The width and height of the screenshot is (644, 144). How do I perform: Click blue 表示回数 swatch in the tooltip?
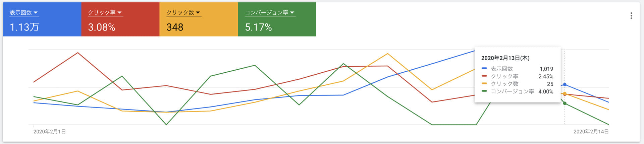tap(484, 69)
